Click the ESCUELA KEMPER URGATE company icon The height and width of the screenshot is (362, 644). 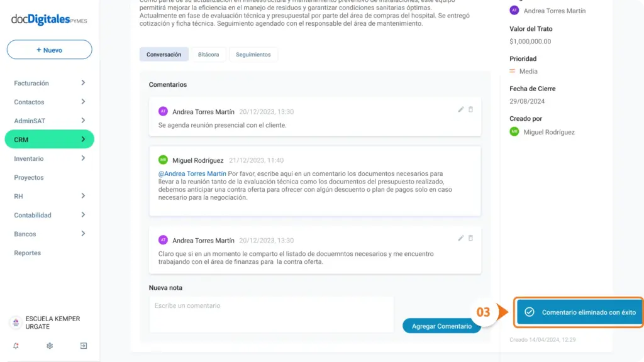(16, 322)
